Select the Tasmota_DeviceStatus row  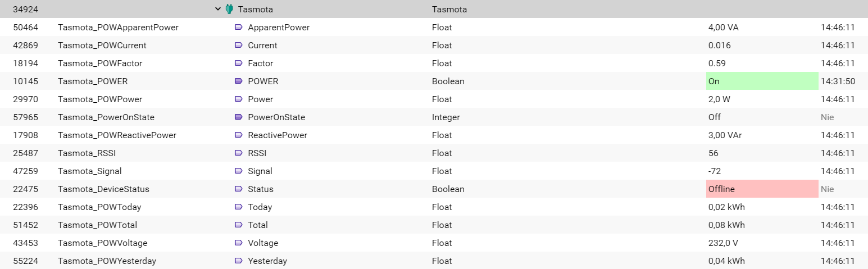tap(434, 189)
